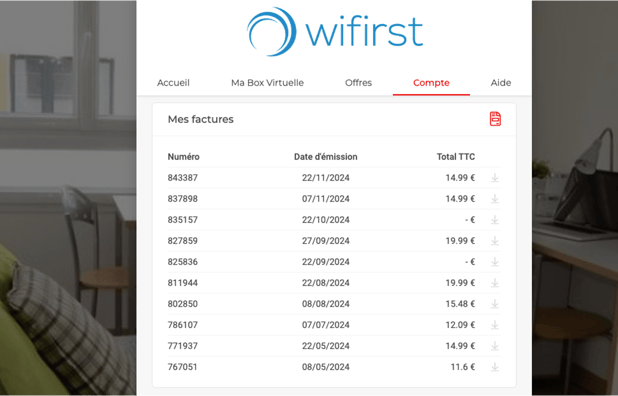Download invoice 811944
This screenshot has height=396, width=618.
495,283
